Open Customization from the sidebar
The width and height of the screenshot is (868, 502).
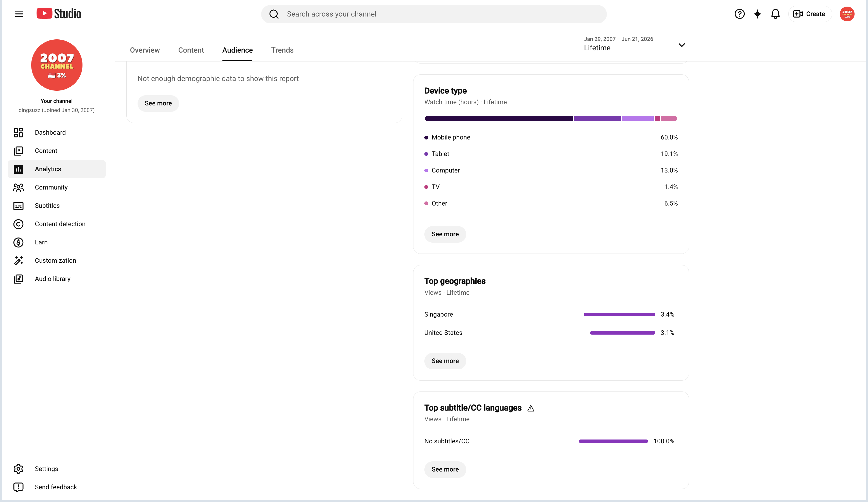click(57, 261)
